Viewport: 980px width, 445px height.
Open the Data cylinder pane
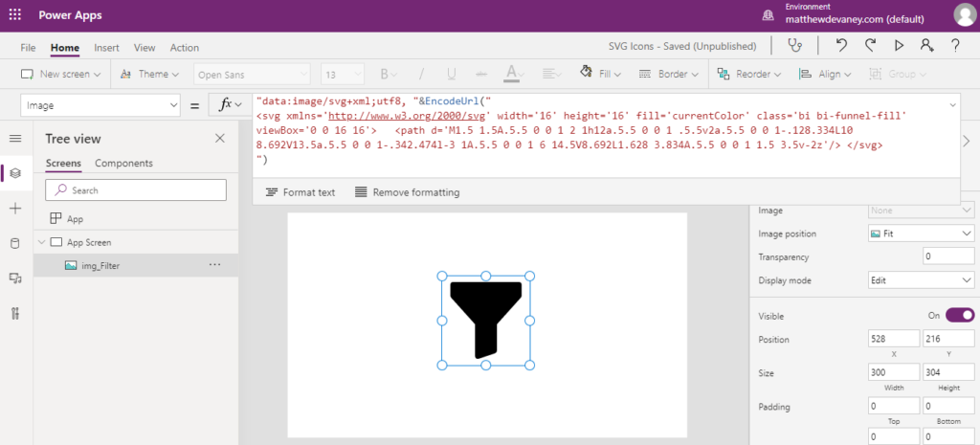15,244
